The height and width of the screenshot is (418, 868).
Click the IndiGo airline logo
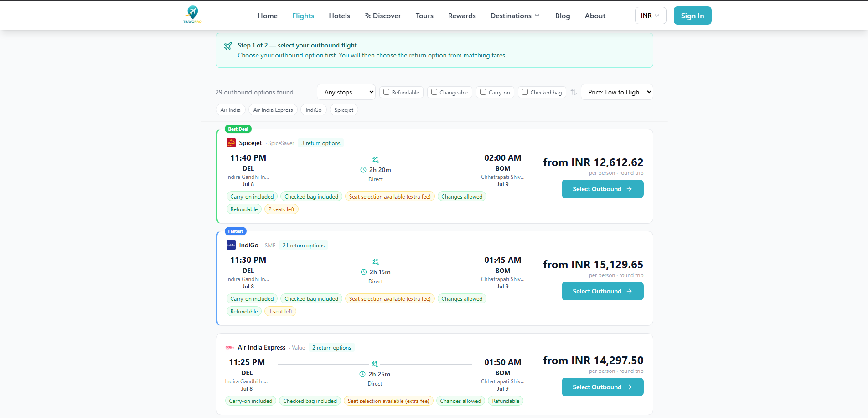[231, 245]
